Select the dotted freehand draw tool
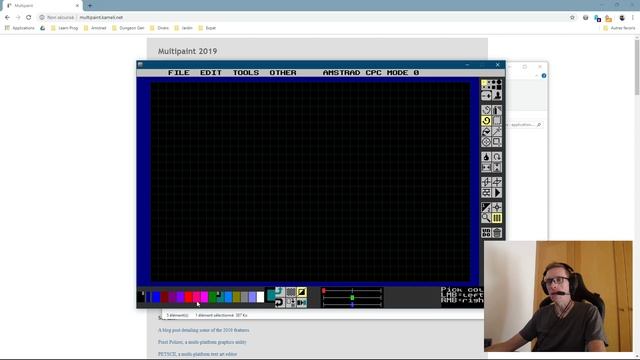Image resolution: width=640 pixels, height=360 pixels. click(x=486, y=110)
